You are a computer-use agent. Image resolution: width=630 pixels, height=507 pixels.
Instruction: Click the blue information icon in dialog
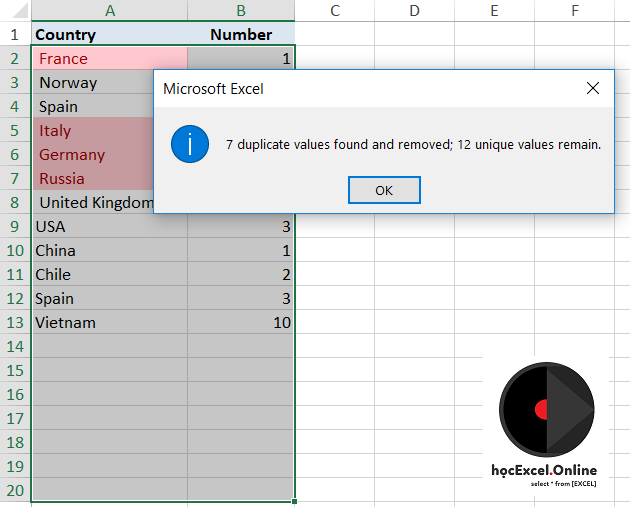190,144
